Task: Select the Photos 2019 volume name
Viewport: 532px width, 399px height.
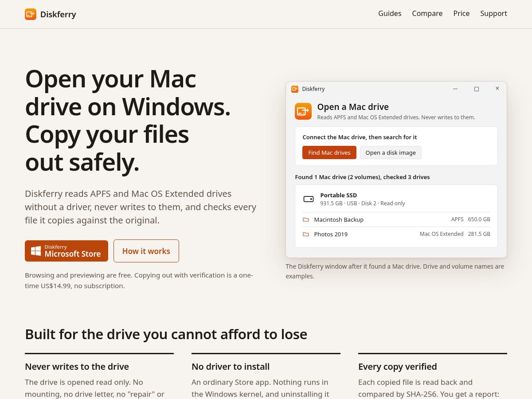Action: 331,234
